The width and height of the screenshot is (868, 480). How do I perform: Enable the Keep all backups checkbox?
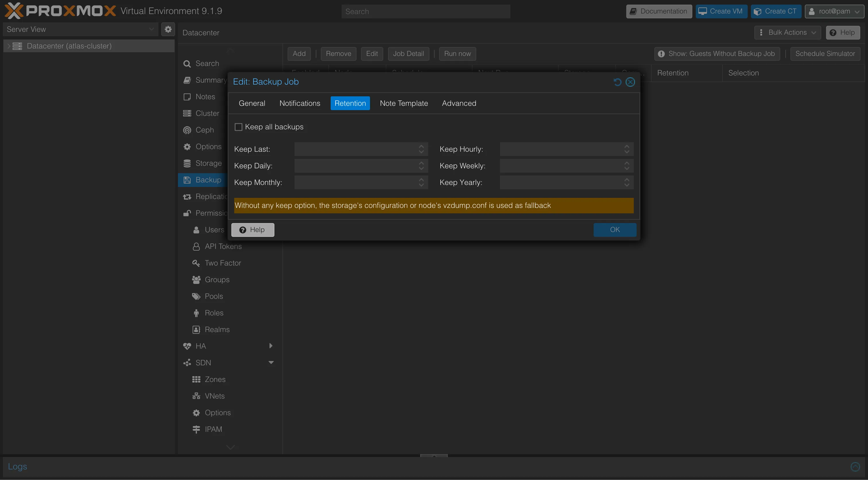click(x=238, y=127)
